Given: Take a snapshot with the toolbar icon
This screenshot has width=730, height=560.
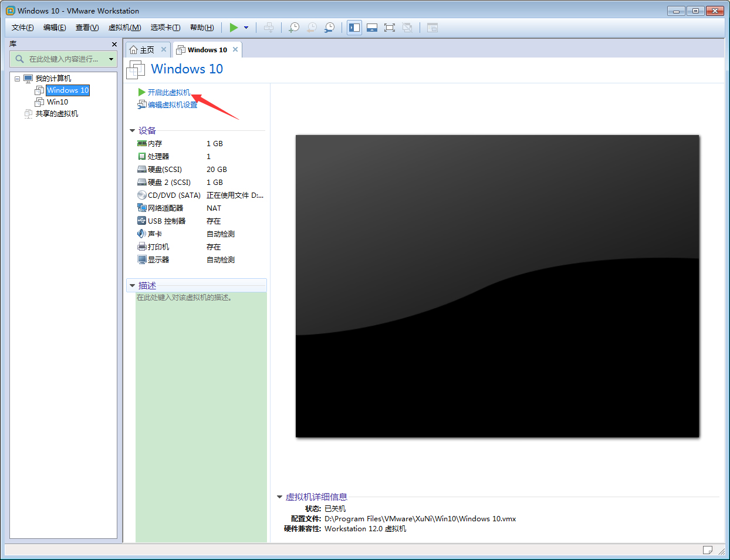Looking at the screenshot, I should click(293, 27).
